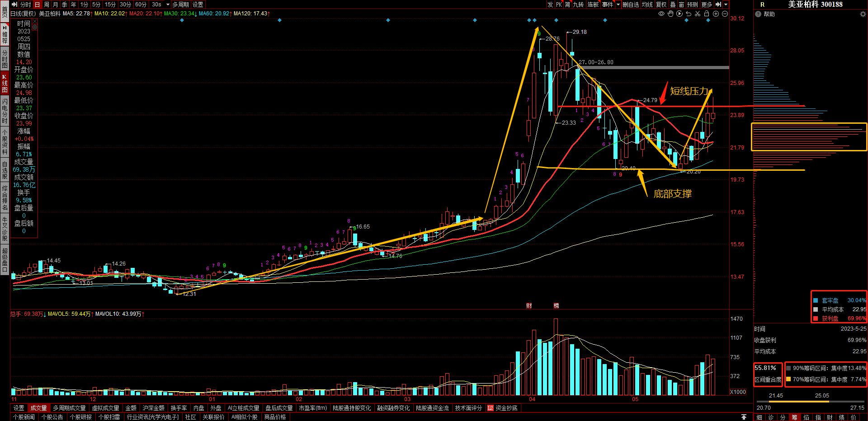This screenshot has width=868, height=421.
Task: Switch to 换手率 indicator tab
Action: (179, 408)
